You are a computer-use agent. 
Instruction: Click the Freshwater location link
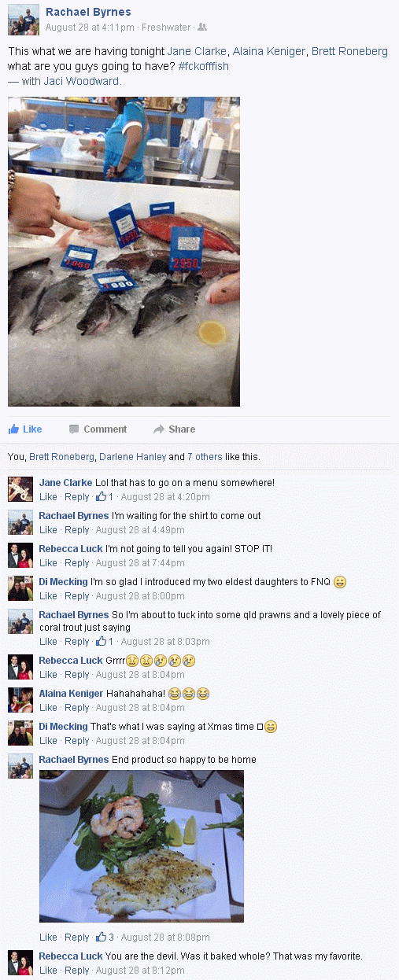point(166,27)
